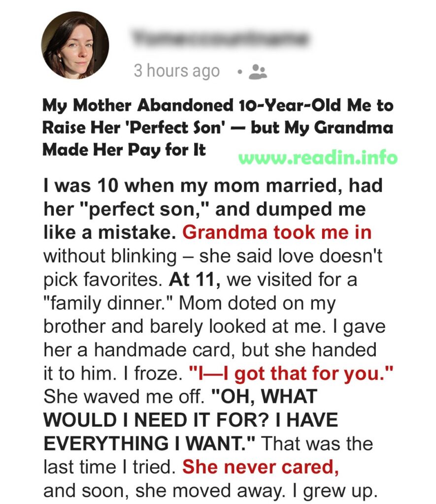Click the headline words 'Made Her Pay for It'
The width and height of the screenshot is (436, 504).
click(124, 150)
